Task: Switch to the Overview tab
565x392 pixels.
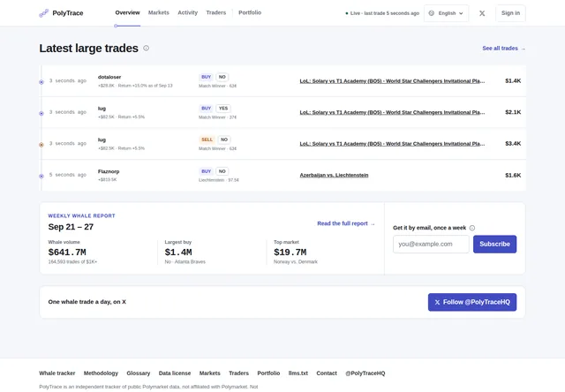Action: (x=127, y=12)
